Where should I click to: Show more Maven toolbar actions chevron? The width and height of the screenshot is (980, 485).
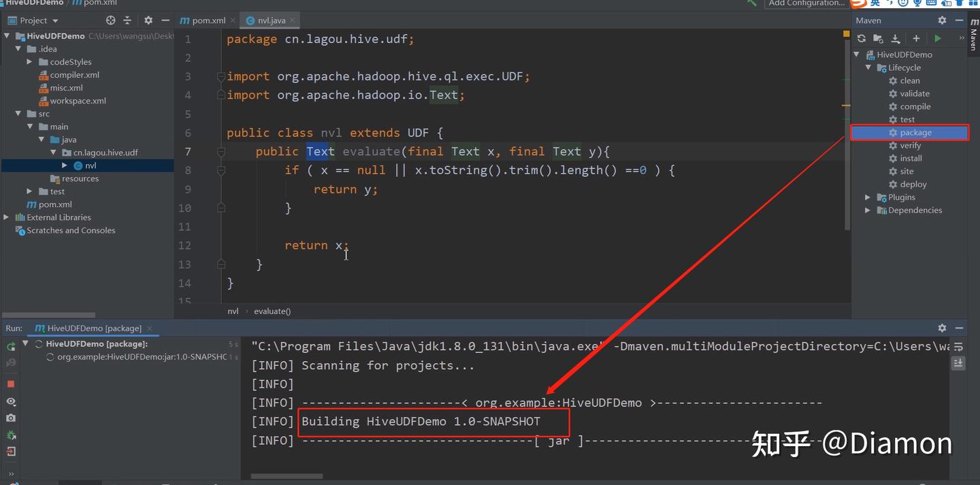961,39
